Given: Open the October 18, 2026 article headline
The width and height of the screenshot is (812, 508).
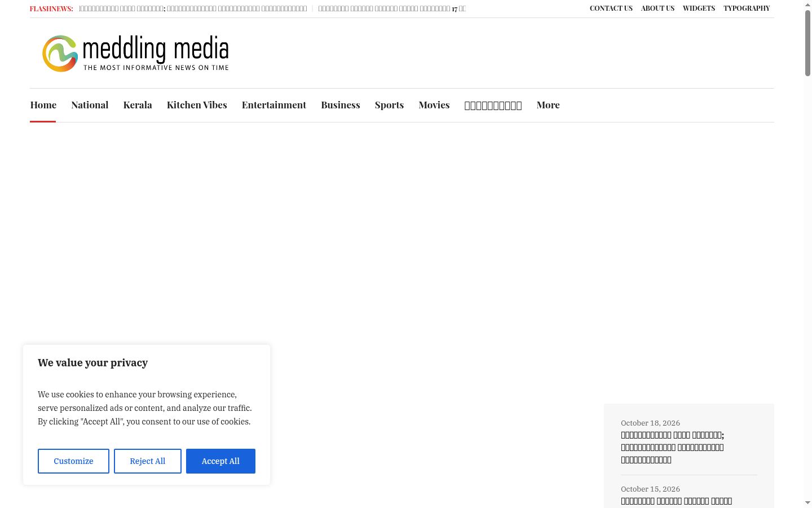Looking at the screenshot, I should point(672,447).
